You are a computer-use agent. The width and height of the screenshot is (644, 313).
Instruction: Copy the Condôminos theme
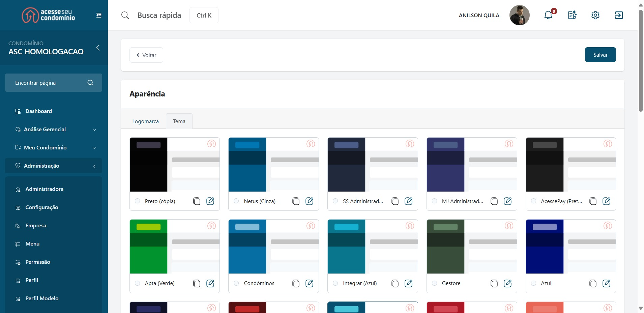(296, 283)
